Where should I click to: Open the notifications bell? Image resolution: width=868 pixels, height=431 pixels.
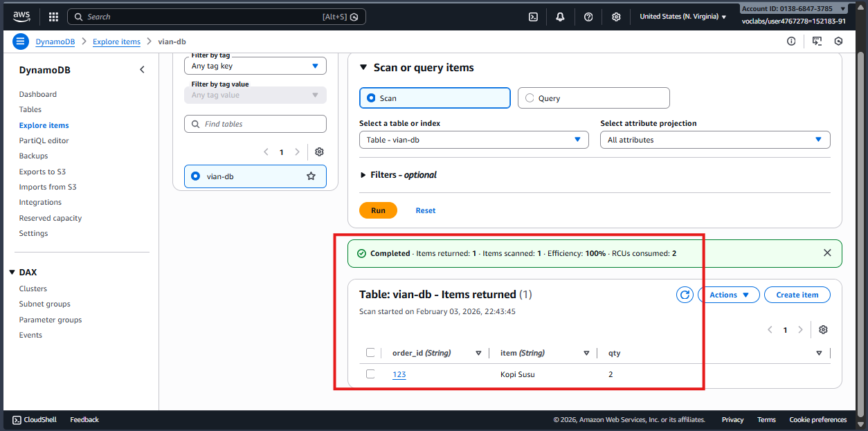click(561, 17)
